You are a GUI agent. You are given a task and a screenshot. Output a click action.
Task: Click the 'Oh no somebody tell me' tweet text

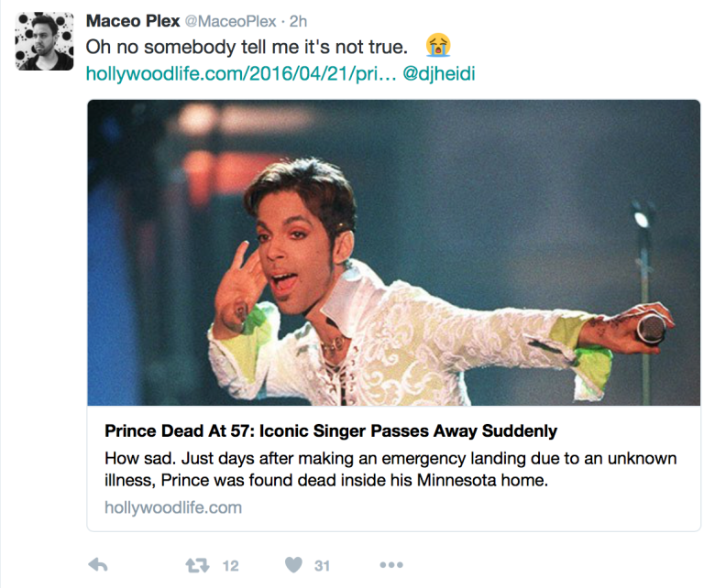pyautogui.click(x=247, y=46)
